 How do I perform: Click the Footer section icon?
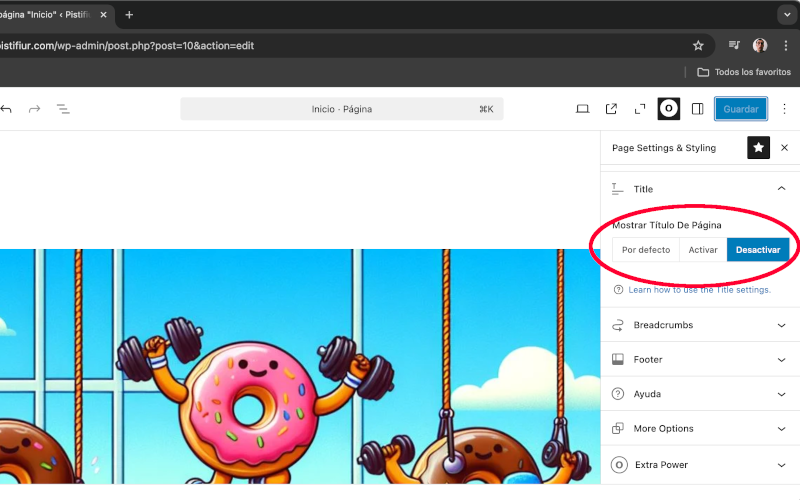click(617, 359)
